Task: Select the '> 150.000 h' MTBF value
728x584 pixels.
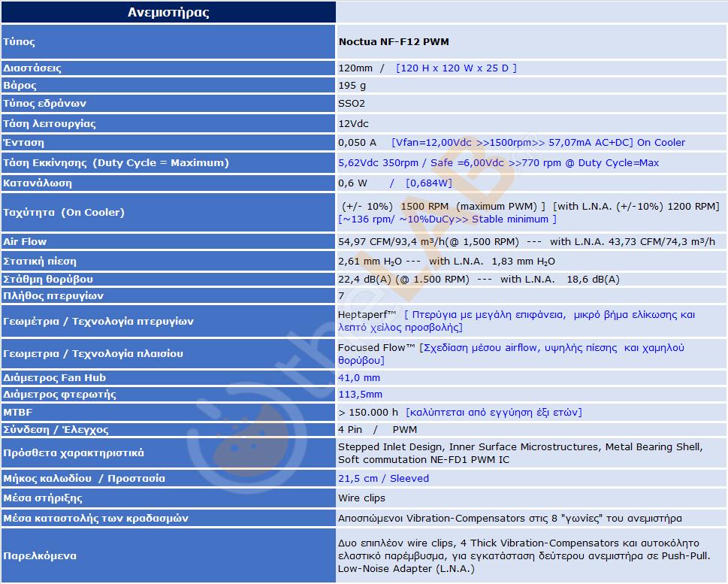Action: tap(368, 413)
